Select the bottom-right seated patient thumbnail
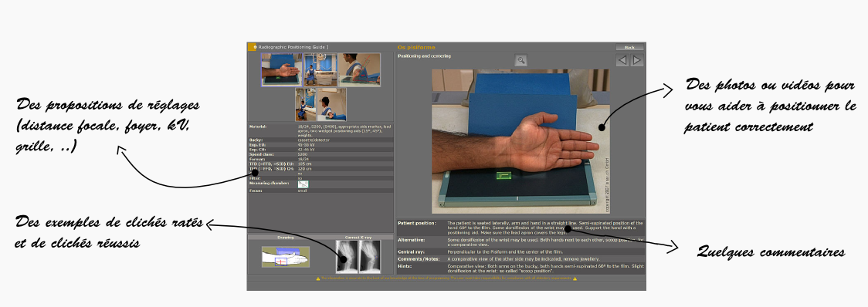 coord(331,105)
